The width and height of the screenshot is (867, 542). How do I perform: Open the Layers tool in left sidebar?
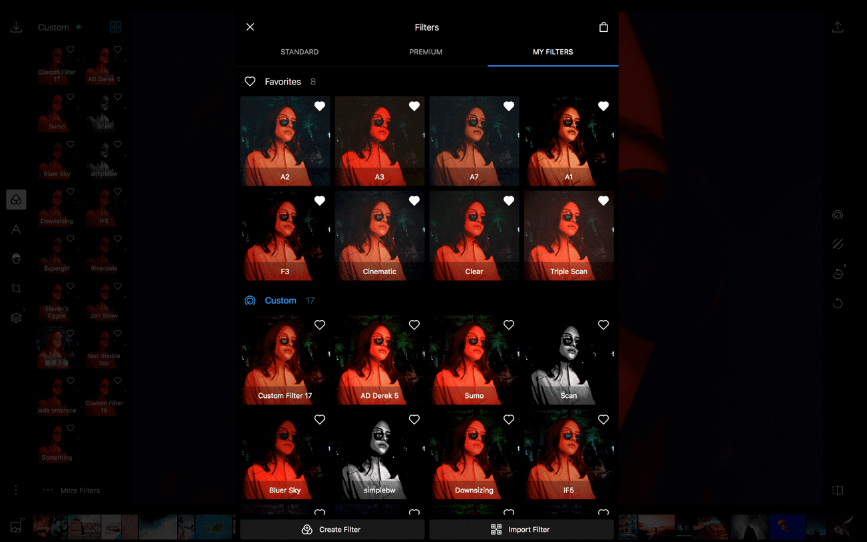16,317
